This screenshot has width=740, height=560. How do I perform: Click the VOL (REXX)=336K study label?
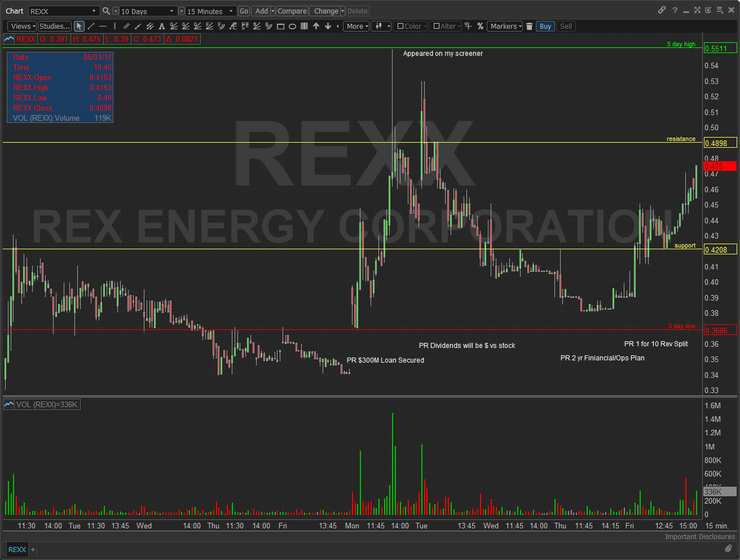47,404
